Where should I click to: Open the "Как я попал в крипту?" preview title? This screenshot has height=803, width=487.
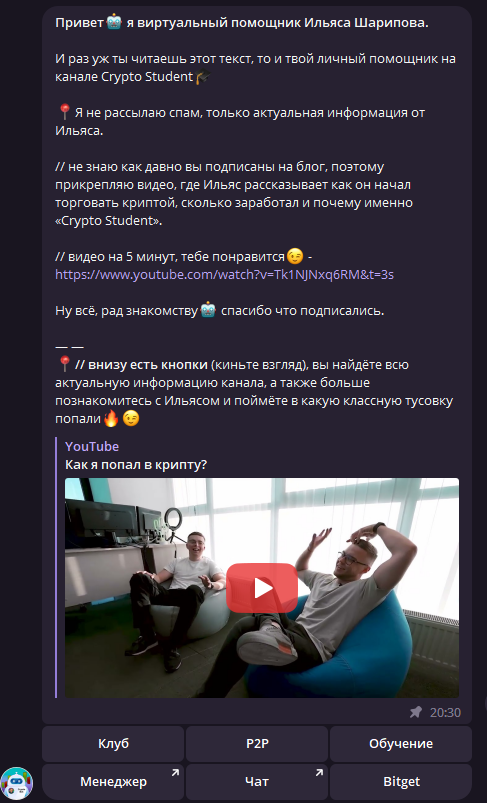tap(136, 465)
